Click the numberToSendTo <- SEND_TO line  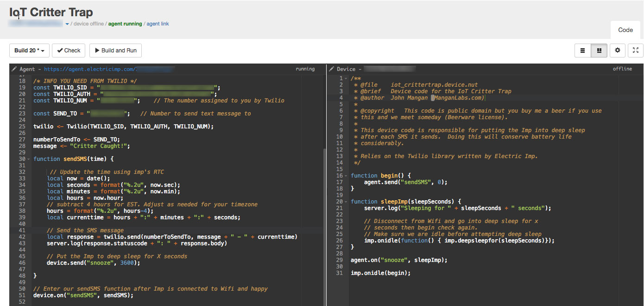coord(76,140)
